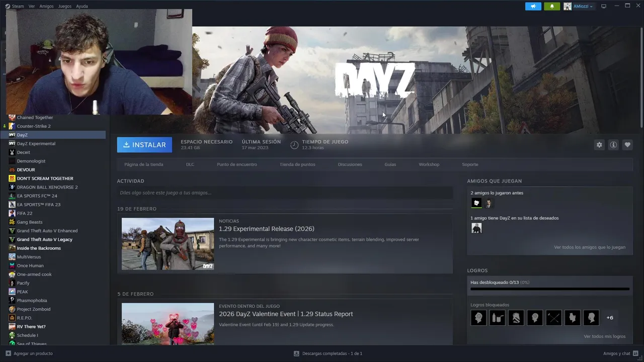Open Ver todos los amigos que lo juegan

coord(590,247)
